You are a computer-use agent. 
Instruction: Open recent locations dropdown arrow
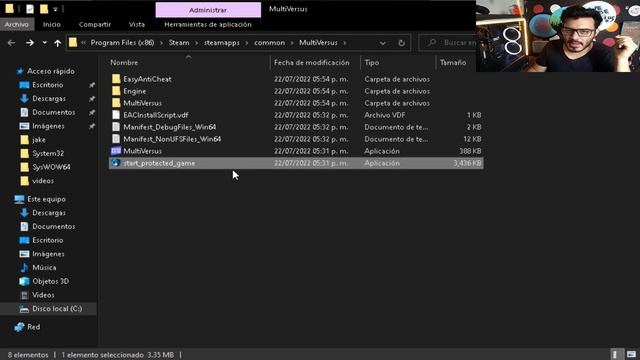pyautogui.click(x=44, y=42)
